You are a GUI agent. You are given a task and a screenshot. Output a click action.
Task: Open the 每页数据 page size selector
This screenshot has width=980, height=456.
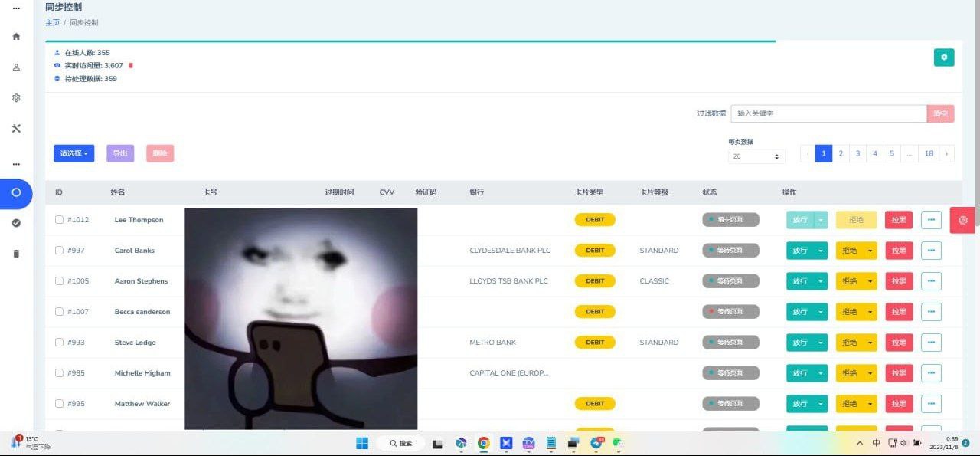click(756, 156)
